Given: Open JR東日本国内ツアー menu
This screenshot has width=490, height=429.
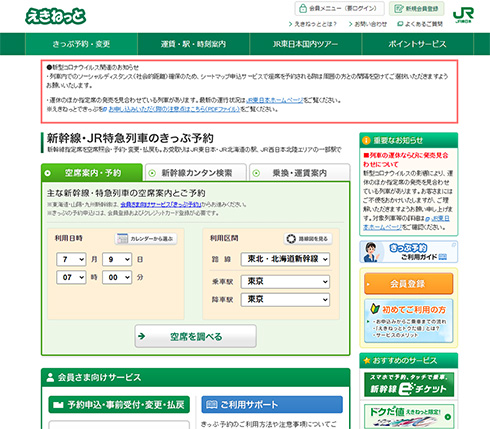Looking at the screenshot, I should [305, 44].
